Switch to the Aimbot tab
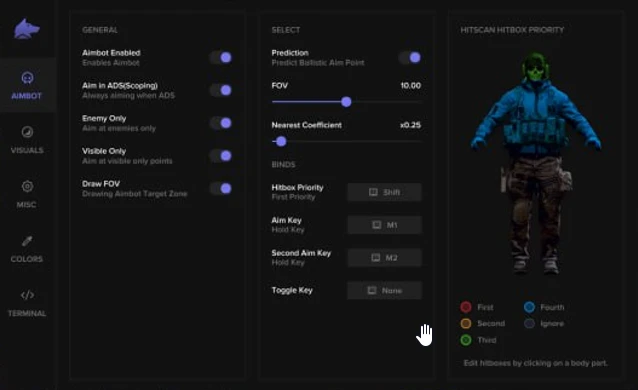638x390 pixels. (27, 85)
